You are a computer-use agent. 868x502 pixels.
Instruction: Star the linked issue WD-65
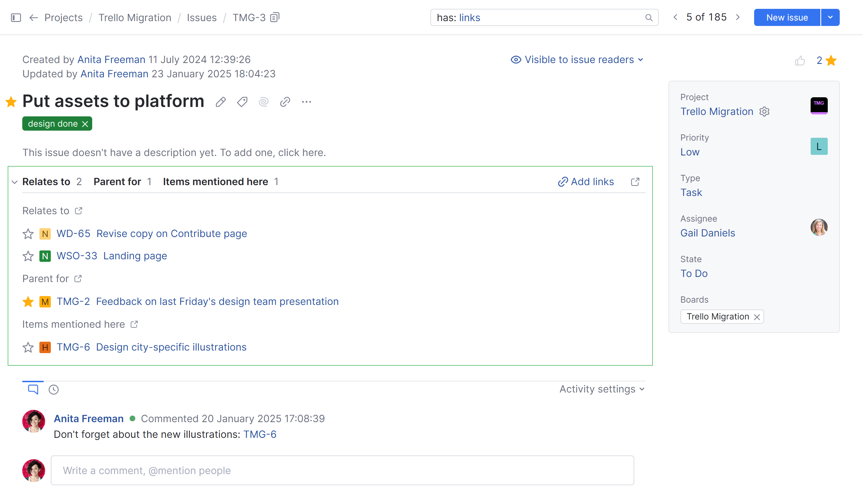click(28, 234)
